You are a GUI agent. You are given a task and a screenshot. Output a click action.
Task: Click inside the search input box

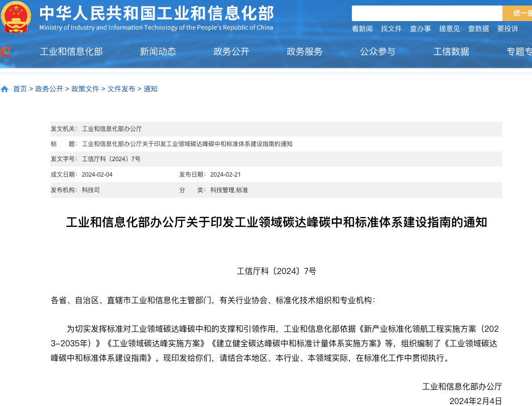(427, 13)
